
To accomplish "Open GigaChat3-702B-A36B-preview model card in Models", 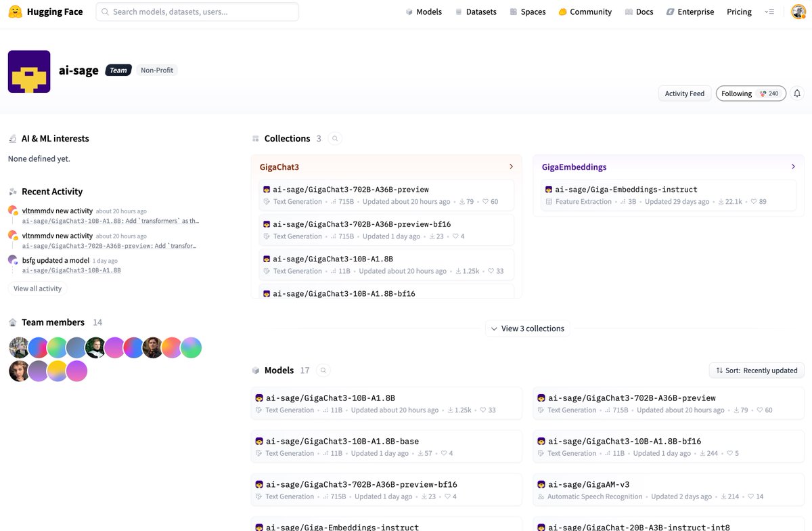I will click(x=669, y=404).
